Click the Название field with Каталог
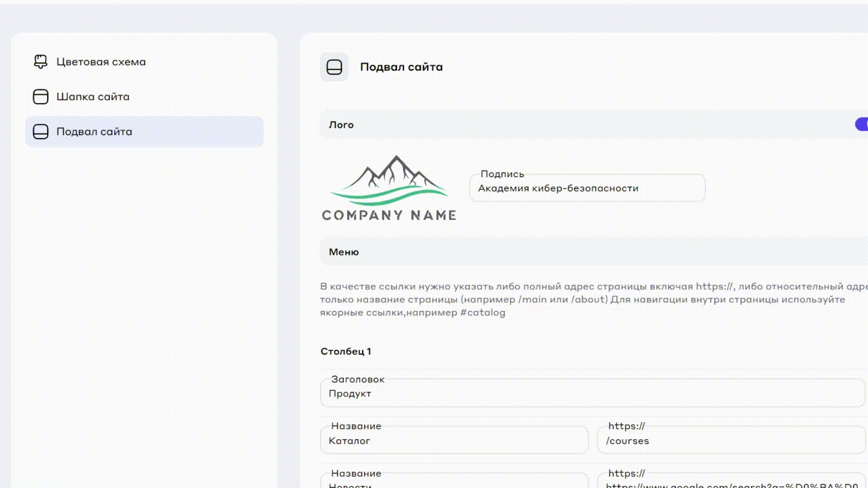 coord(454,441)
